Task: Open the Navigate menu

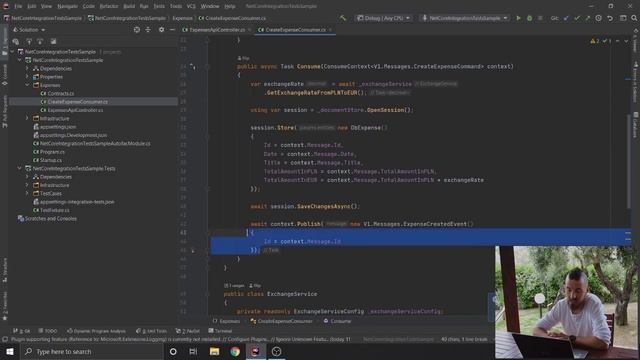Action: coord(67,6)
